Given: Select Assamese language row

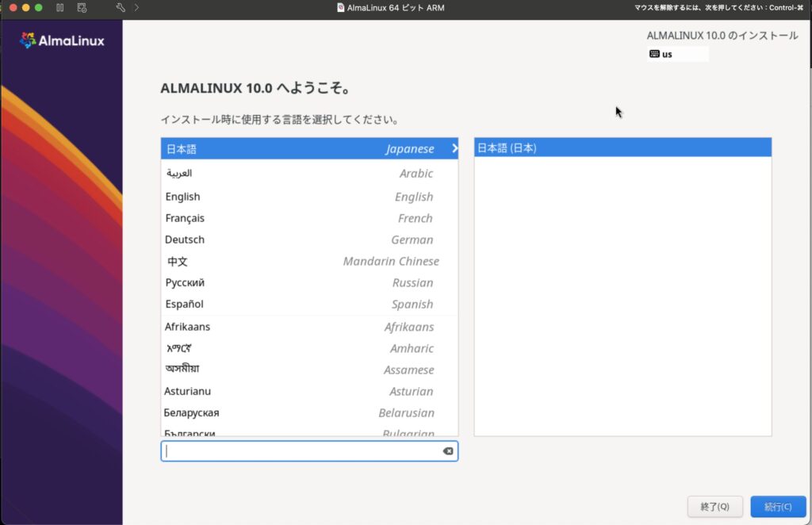Looking at the screenshot, I should 309,370.
